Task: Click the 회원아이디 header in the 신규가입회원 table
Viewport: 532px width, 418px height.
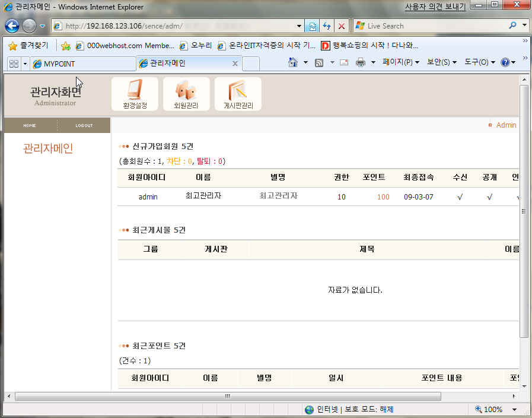Action: point(146,178)
